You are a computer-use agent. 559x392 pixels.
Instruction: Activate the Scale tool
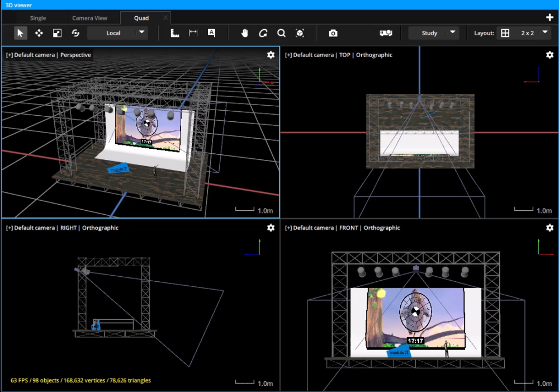(x=57, y=32)
